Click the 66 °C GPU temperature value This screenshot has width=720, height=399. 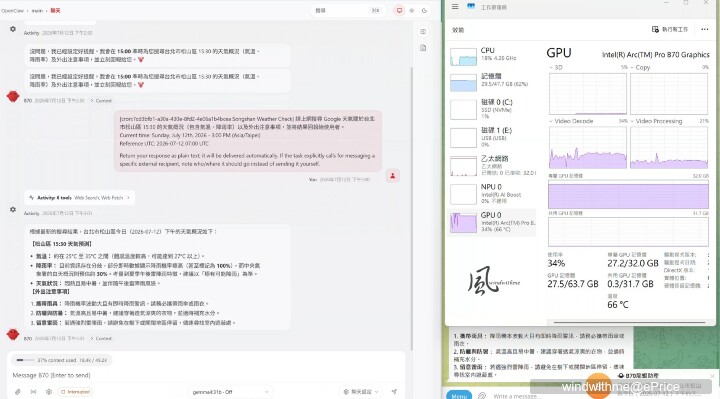tap(618, 305)
